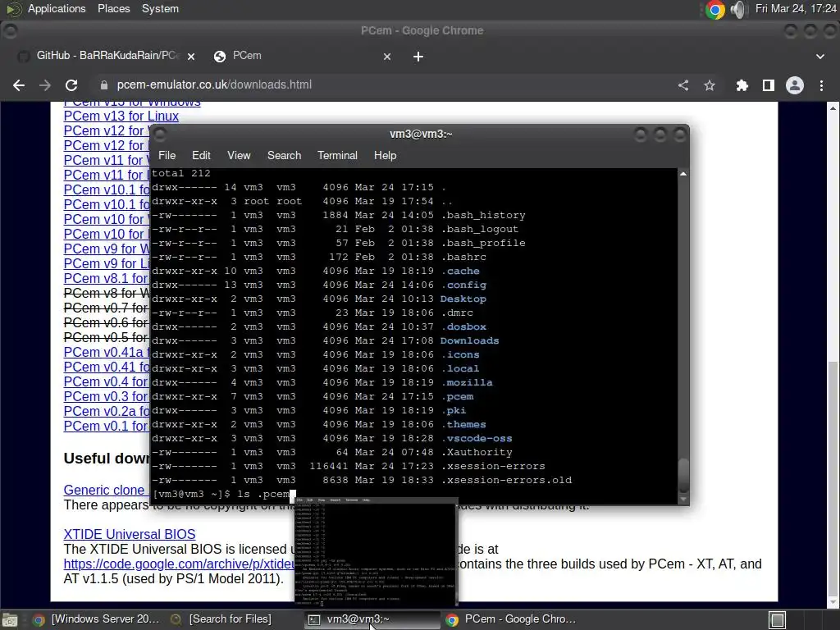
Task: Click Chrome's back navigation arrow
Action: point(19,85)
